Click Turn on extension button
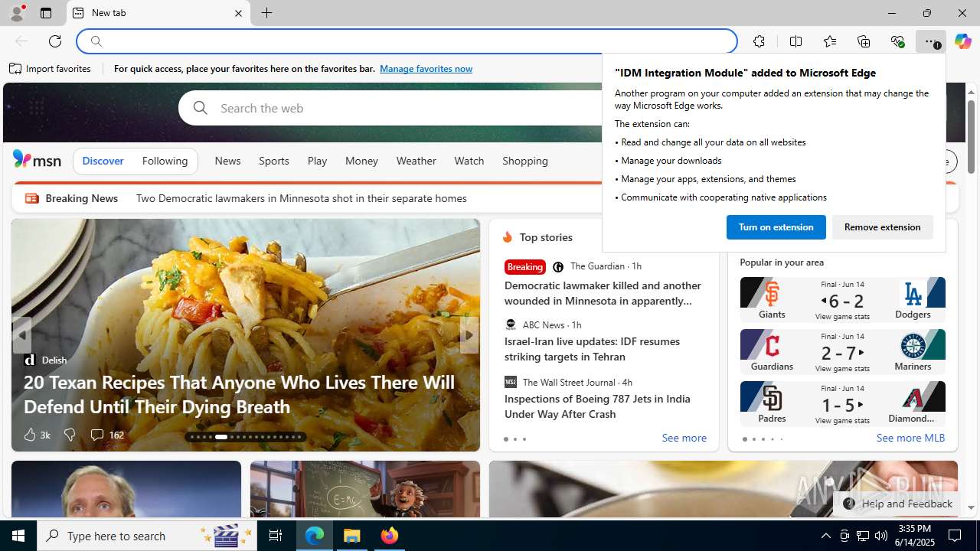This screenshot has height=551, width=980. tap(776, 227)
